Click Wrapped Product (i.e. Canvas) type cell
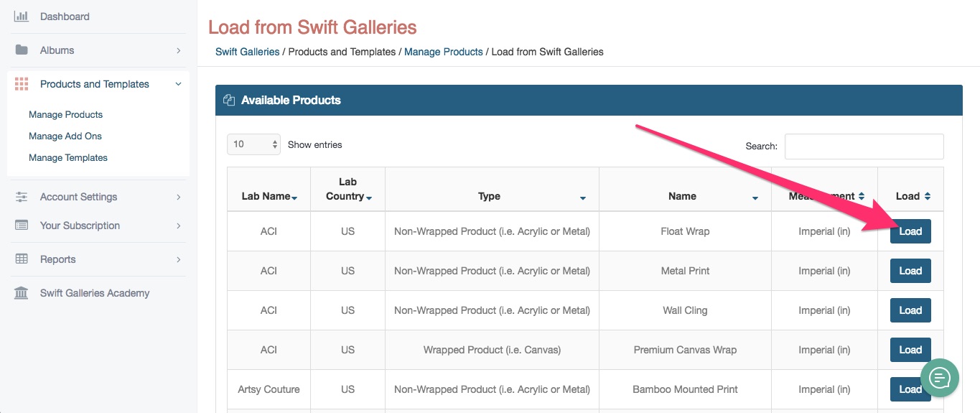Image resolution: width=980 pixels, height=413 pixels. tap(493, 350)
